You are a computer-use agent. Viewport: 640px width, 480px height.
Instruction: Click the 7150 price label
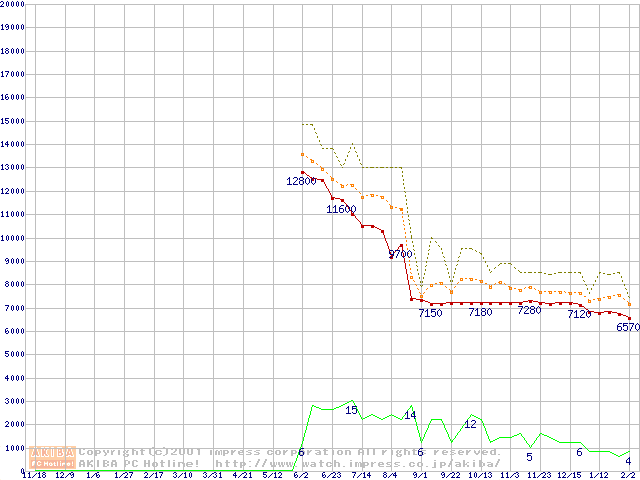(430, 314)
